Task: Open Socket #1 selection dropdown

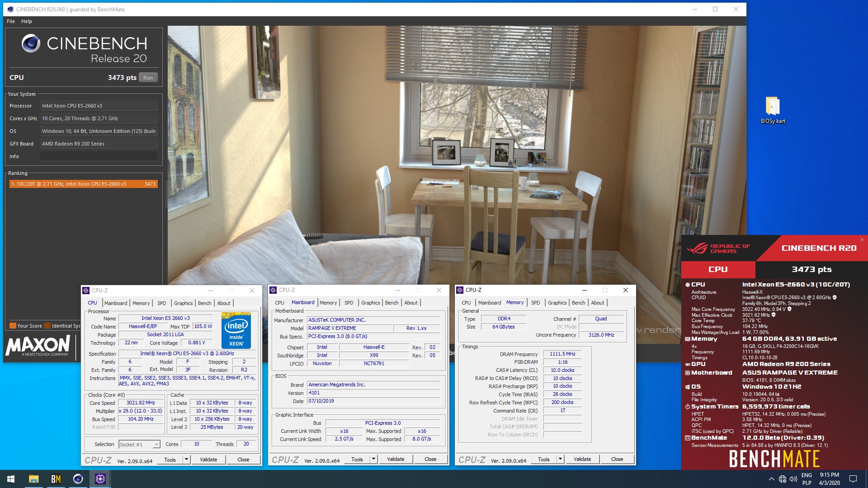Action: point(139,445)
